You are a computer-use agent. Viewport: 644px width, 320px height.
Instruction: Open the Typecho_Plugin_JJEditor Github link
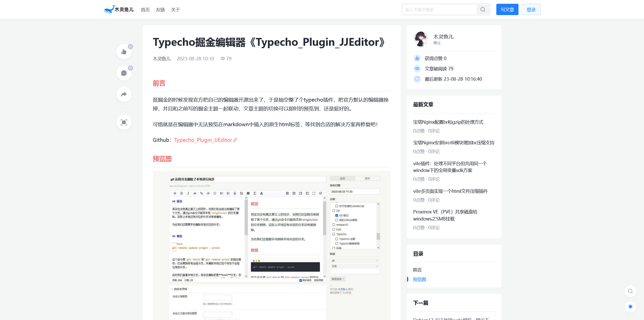click(x=203, y=140)
